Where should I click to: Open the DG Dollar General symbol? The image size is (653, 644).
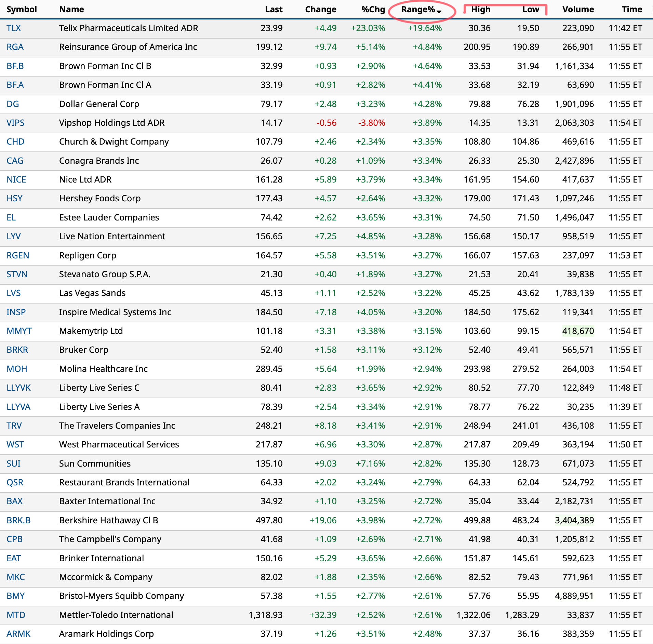(13, 104)
